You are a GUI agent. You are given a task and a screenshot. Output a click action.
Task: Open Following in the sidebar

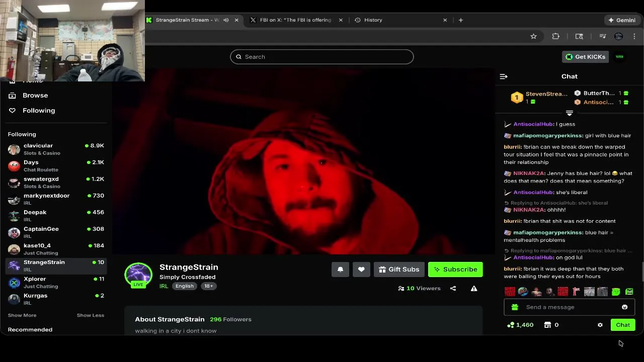[32, 111]
